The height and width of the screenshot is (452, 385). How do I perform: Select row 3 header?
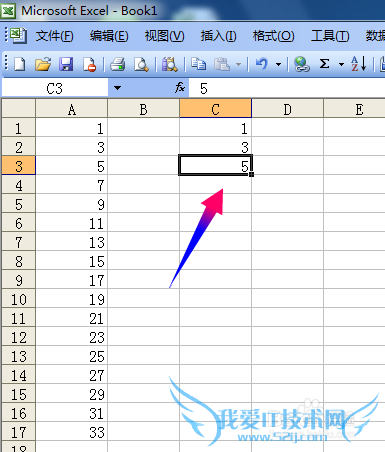click(18, 166)
